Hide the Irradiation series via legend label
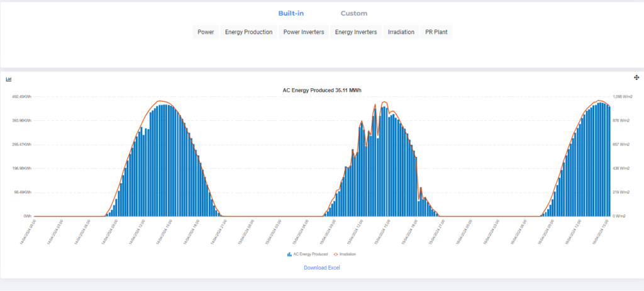 348,254
